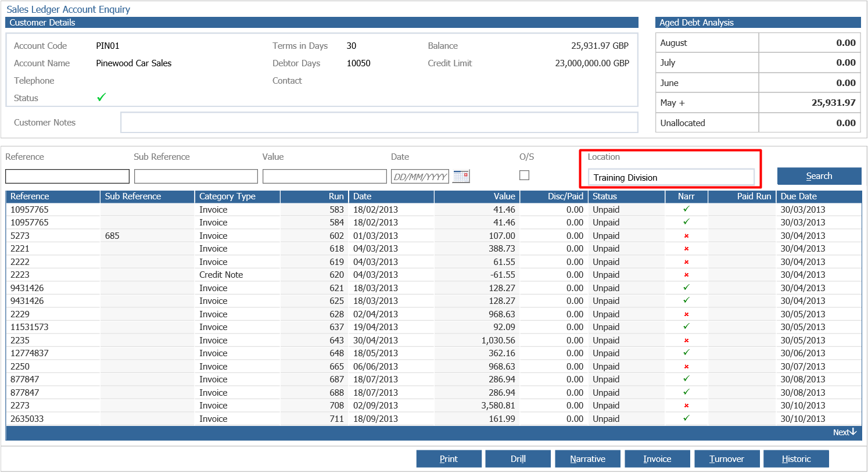Click into the Customer Notes box
The image size is (868, 473).
[x=379, y=123]
